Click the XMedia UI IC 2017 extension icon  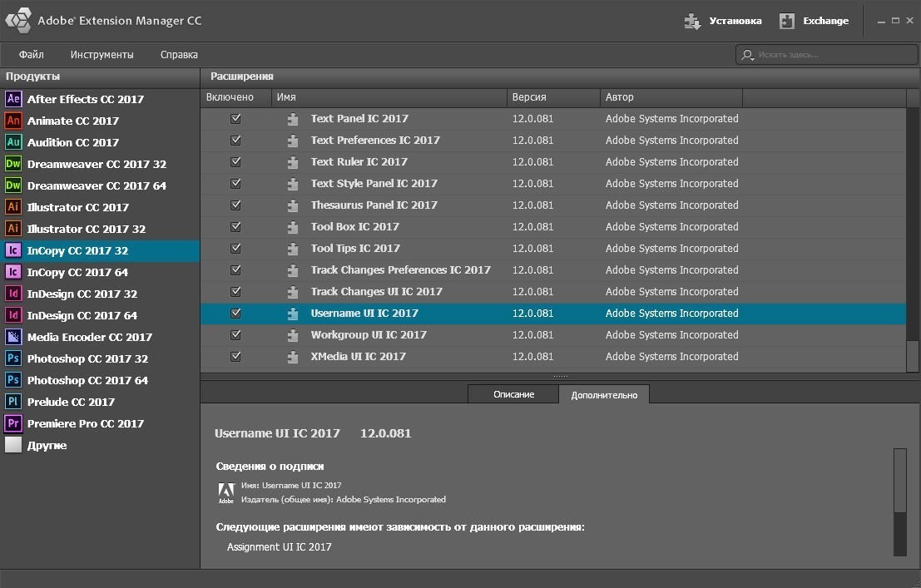tap(293, 357)
